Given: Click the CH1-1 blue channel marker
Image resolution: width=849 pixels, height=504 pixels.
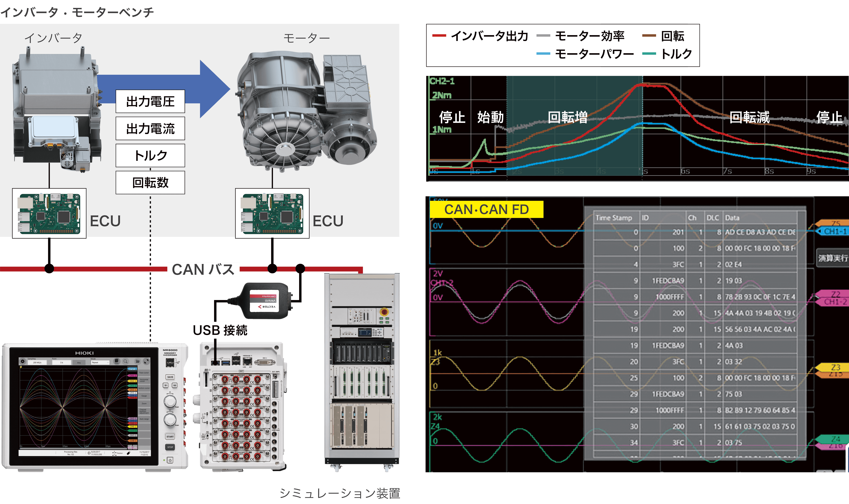Looking at the screenshot, I should [x=835, y=232].
